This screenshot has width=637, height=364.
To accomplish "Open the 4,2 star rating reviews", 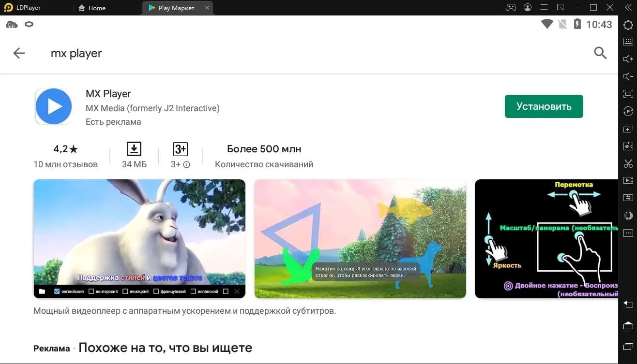I will (65, 149).
